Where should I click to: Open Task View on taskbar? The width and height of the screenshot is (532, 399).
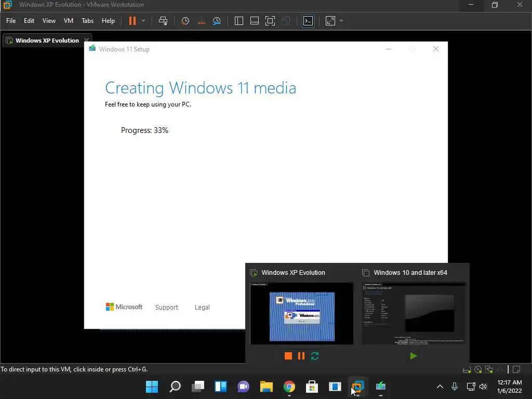(198, 387)
